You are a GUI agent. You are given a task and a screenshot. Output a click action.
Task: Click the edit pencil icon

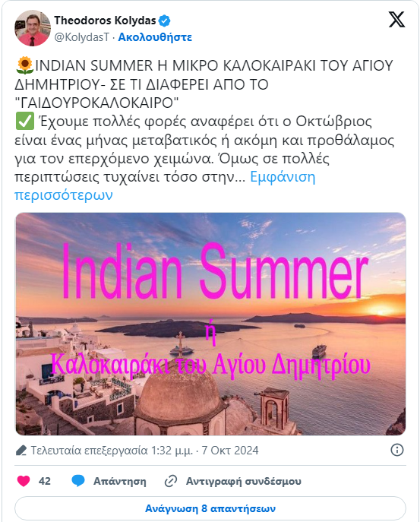[21, 451]
